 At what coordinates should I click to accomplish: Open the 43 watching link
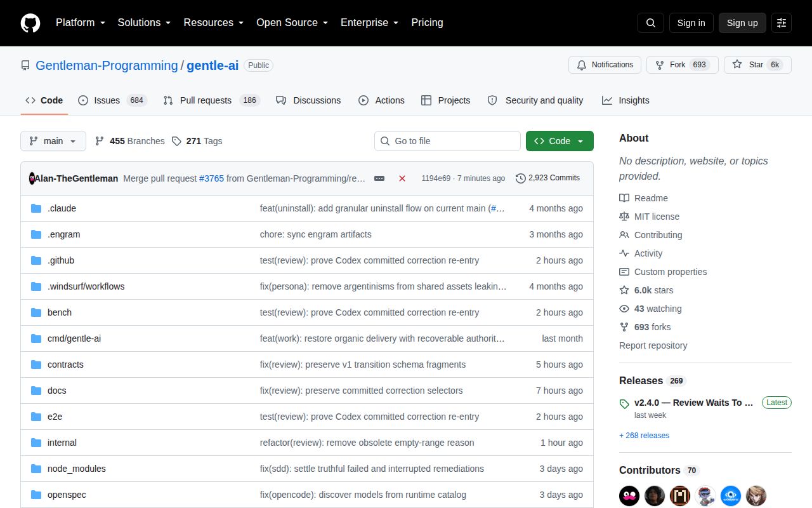click(650, 309)
